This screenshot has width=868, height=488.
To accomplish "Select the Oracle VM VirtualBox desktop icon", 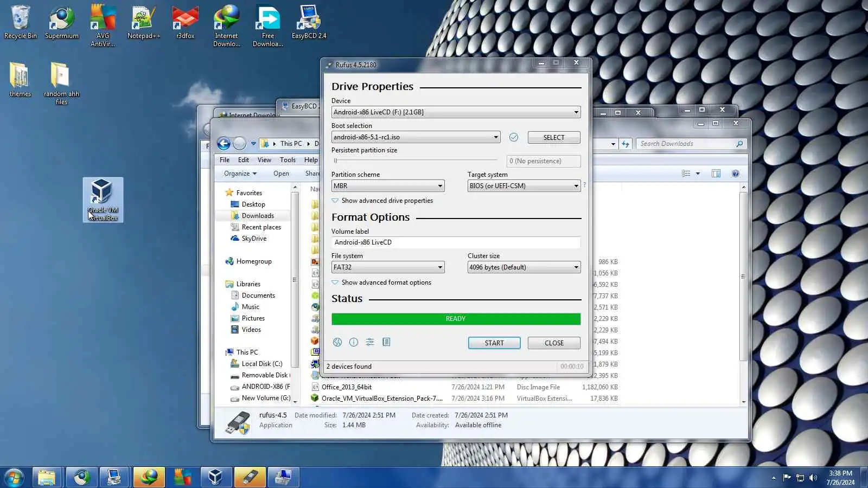I will coord(103,200).
